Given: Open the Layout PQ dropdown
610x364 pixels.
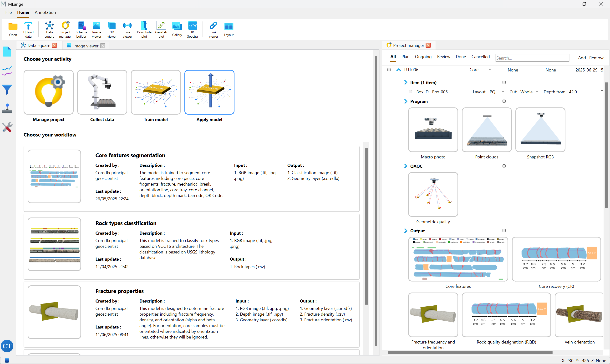Looking at the screenshot, I should (x=503, y=92).
